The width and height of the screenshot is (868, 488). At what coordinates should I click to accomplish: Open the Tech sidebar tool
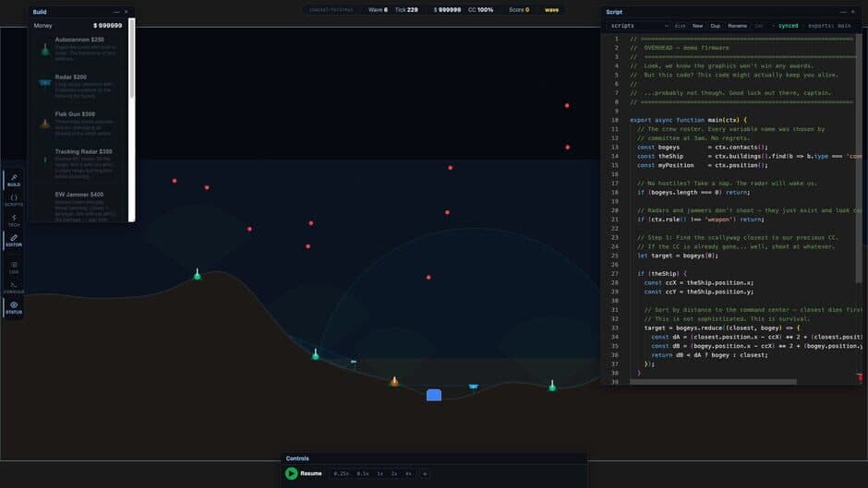pyautogui.click(x=14, y=220)
